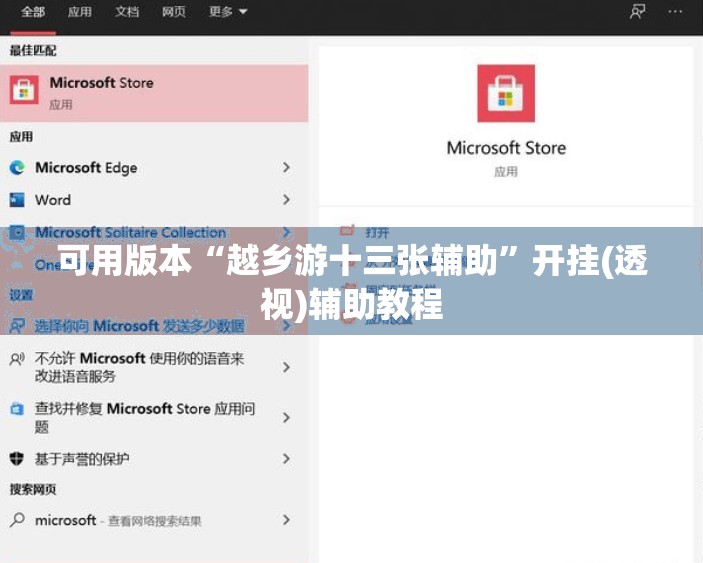Expand chevron for 不允许 Microsoft voice setting
Screen dimensions: 703x563
(286, 368)
